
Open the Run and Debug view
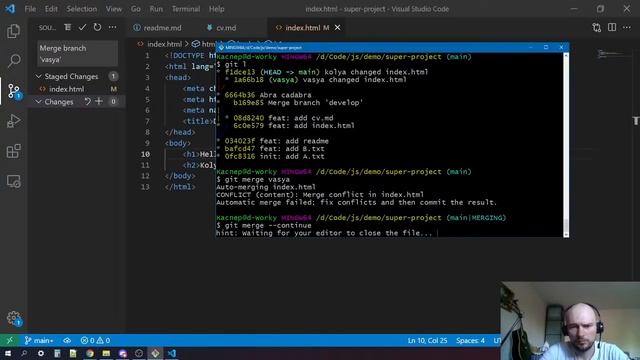(13, 121)
